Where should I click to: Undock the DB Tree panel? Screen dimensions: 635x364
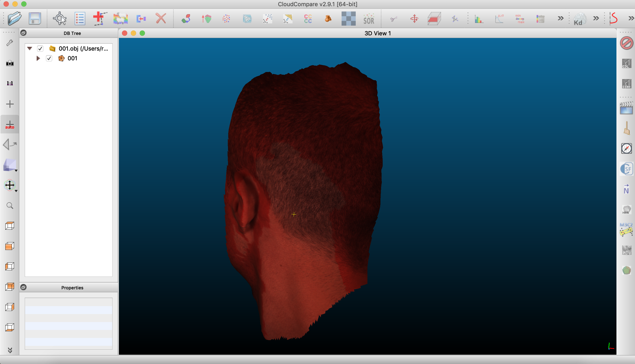(x=23, y=32)
